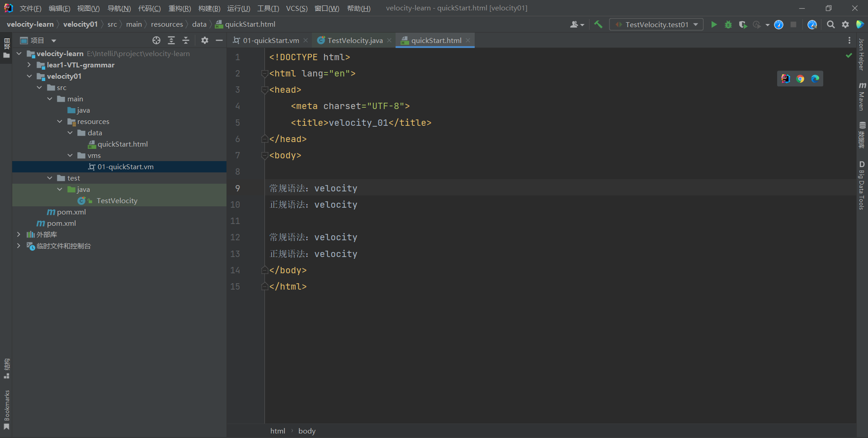Image resolution: width=868 pixels, height=438 pixels.
Task: Expand the lear1-VTL-grammar module
Action: tap(29, 65)
